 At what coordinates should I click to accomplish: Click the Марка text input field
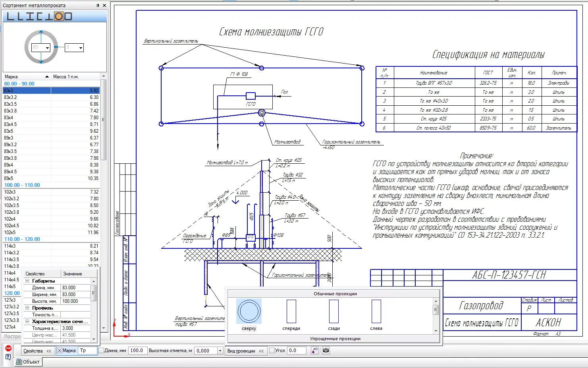(x=88, y=351)
